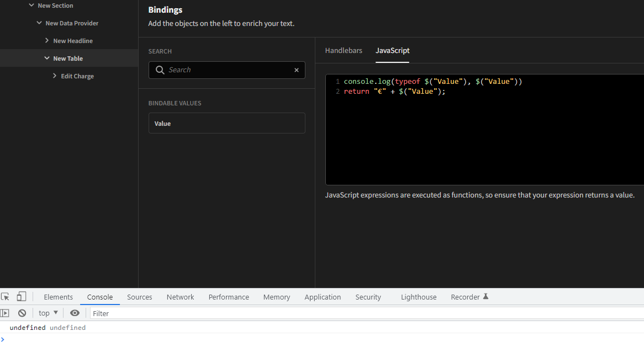Show the console sidebar icon
Image resolution: width=644 pixels, height=347 pixels.
(x=4, y=313)
